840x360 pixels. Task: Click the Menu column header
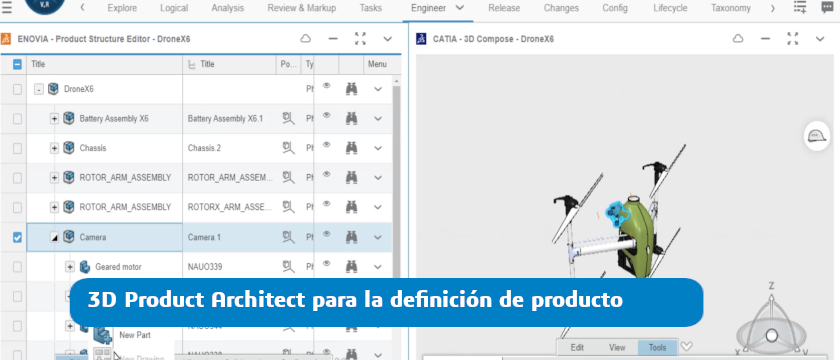377,64
